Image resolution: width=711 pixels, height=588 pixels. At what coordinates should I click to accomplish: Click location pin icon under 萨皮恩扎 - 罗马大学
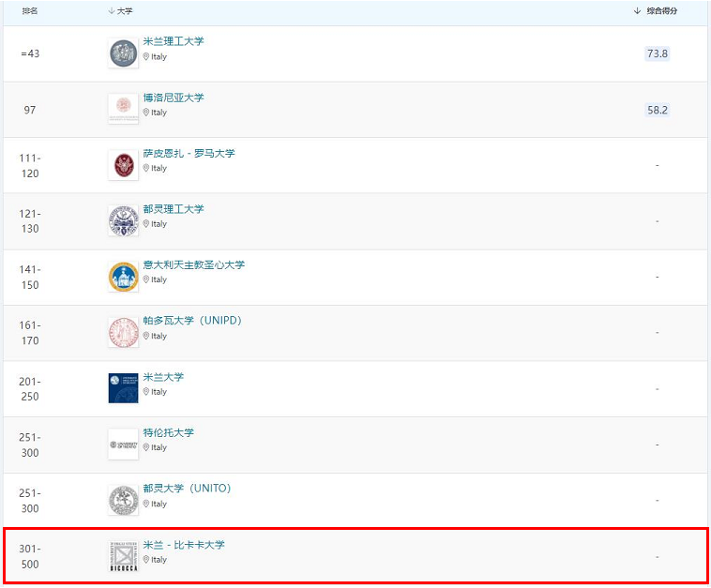click(x=146, y=168)
